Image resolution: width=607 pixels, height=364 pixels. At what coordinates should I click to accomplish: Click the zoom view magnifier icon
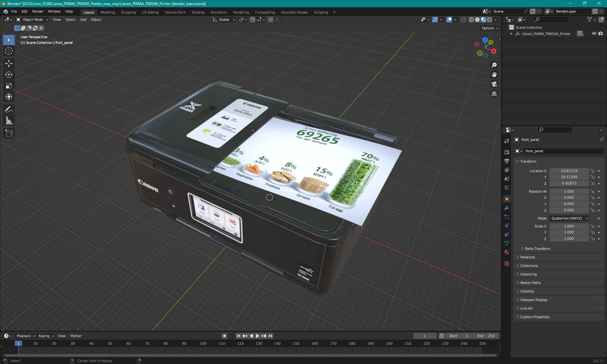tap(494, 65)
